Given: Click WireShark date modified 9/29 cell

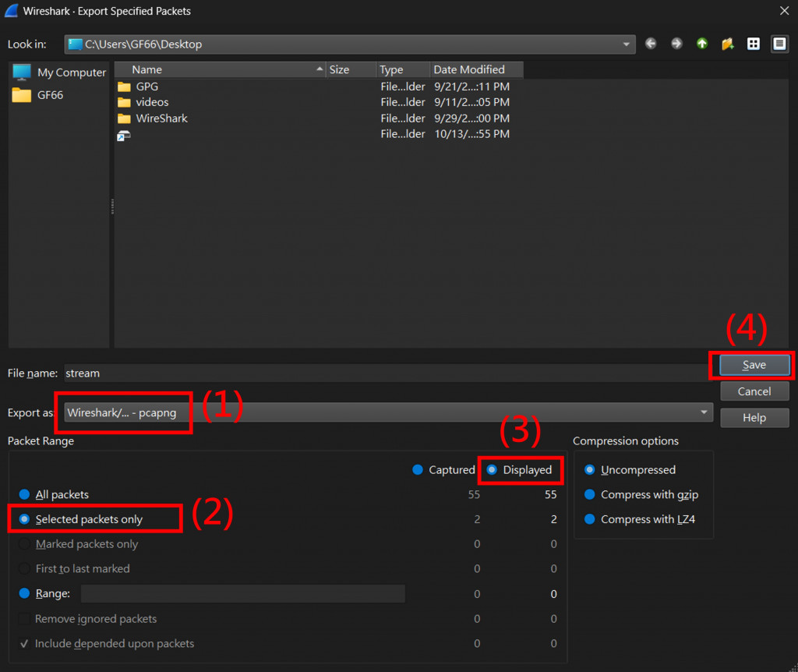Looking at the screenshot, I should [471, 118].
